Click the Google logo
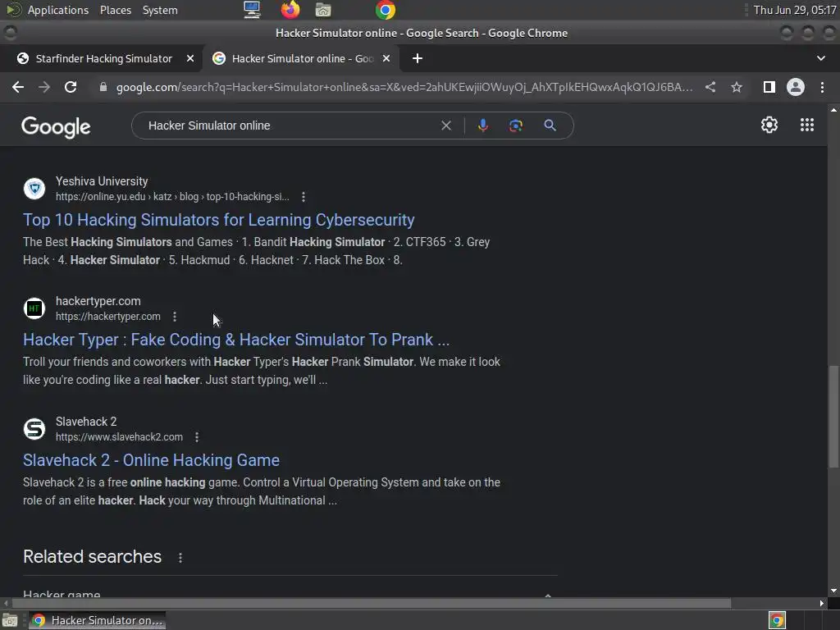 tap(56, 127)
